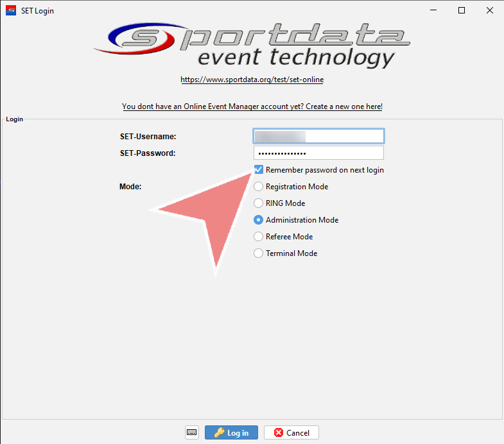Viewport: 504px width, 444px height.
Task: Select Administration Mode radio button
Action: click(x=259, y=220)
